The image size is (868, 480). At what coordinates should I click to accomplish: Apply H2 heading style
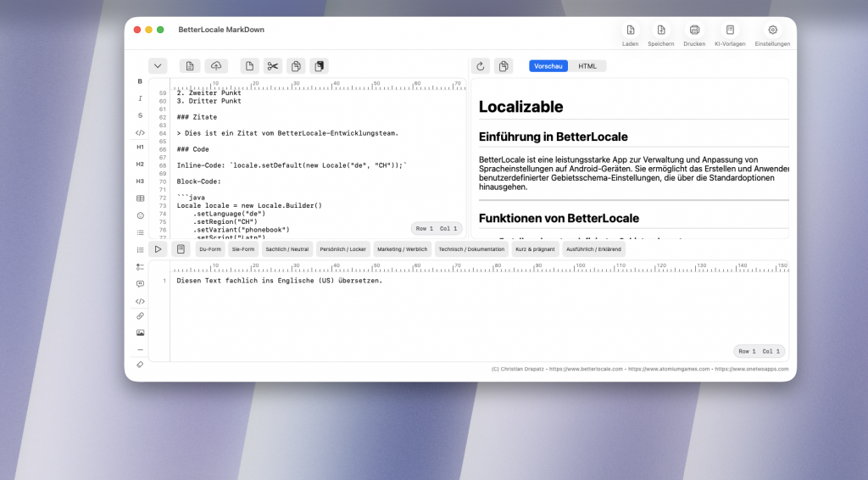pos(140,164)
